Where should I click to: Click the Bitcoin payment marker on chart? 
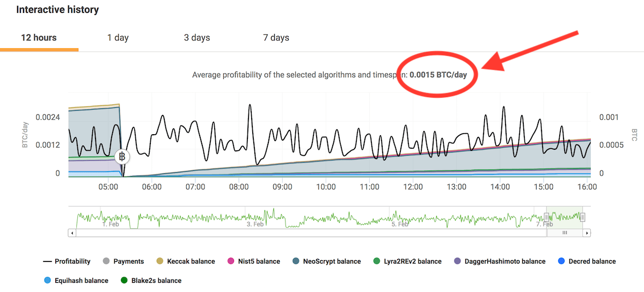click(122, 157)
